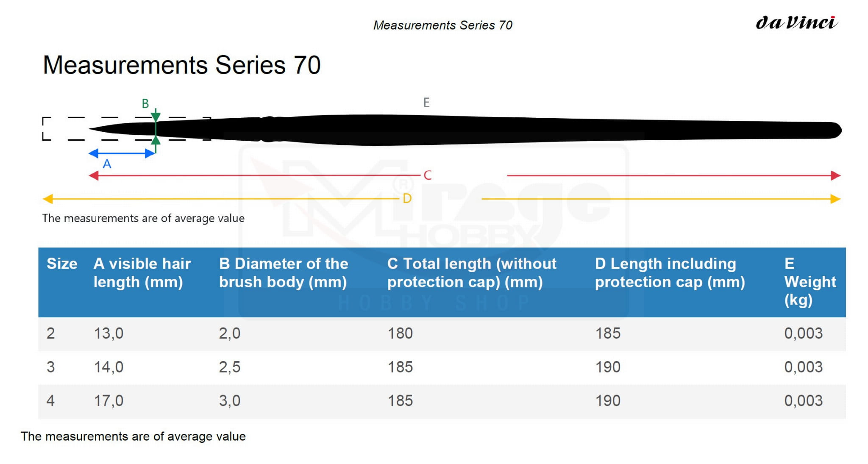Click the italic Measurements Series 70 caption
Image resolution: width=868 pixels, height=464 pixels.
443,25
